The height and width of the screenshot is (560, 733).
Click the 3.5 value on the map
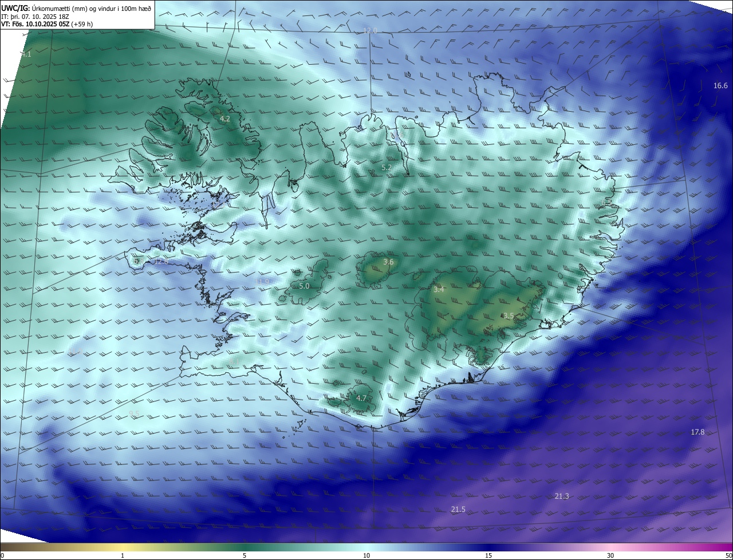[x=509, y=316]
